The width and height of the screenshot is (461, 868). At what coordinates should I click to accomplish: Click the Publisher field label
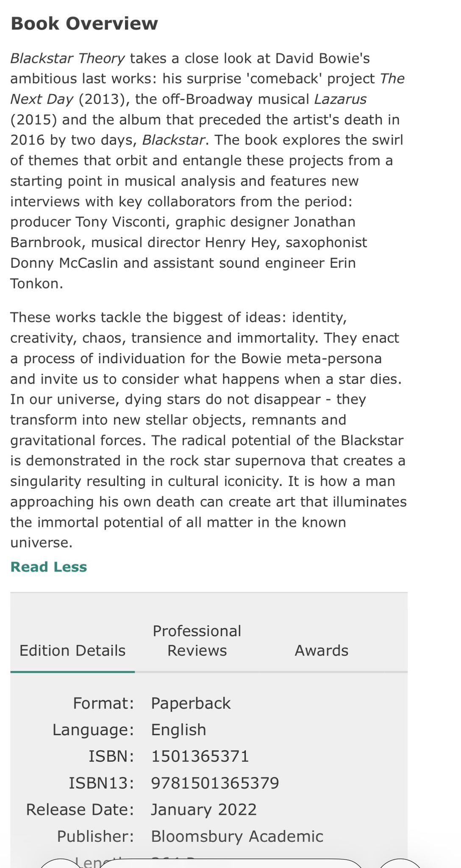[95, 836]
